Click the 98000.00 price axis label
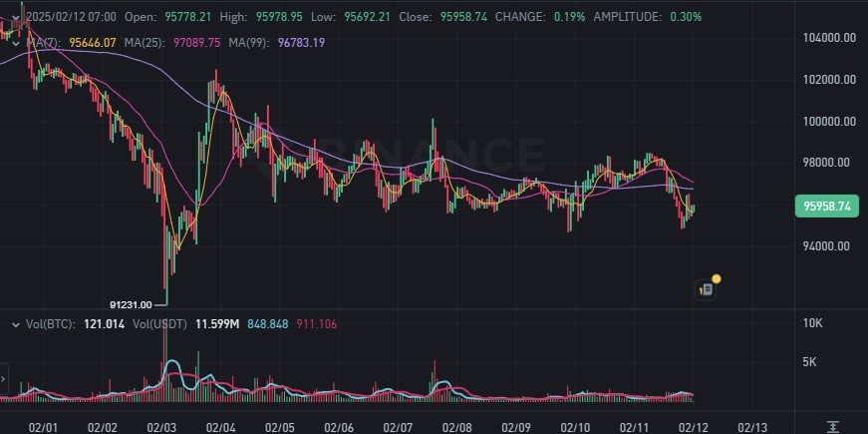868x434 pixels. (826, 163)
